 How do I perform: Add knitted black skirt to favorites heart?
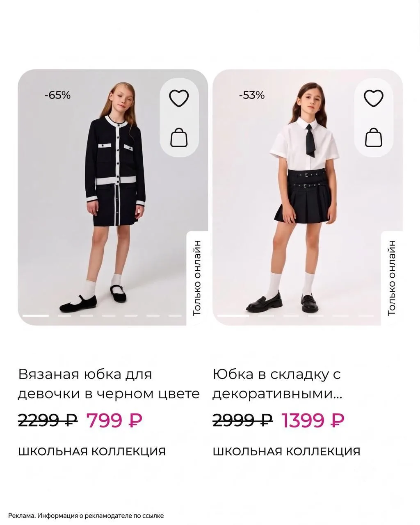pyautogui.click(x=179, y=98)
